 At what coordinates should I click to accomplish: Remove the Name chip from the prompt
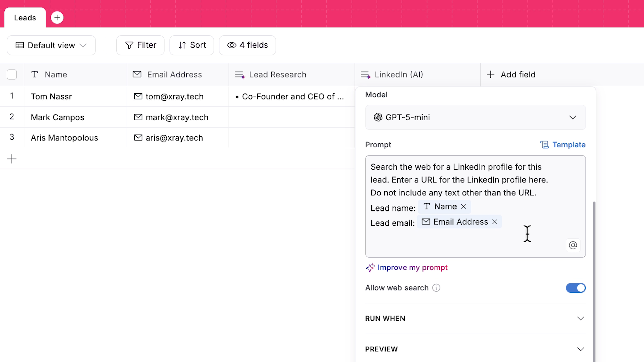463,206
